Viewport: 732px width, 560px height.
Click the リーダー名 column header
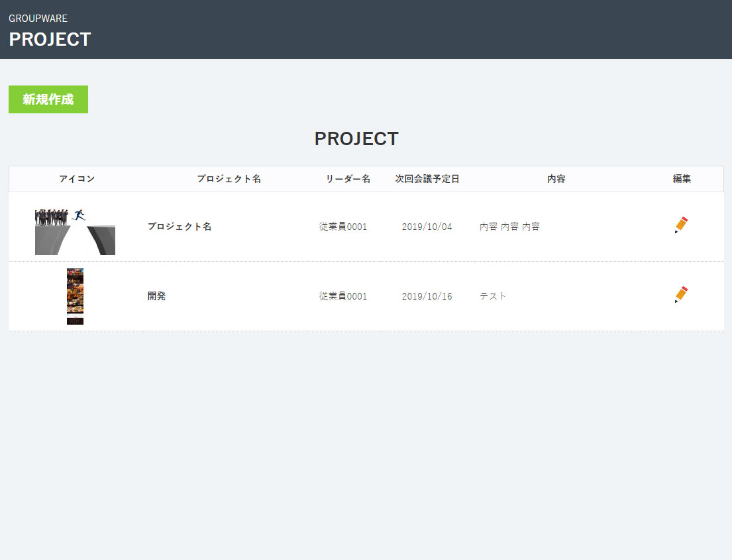coord(348,179)
